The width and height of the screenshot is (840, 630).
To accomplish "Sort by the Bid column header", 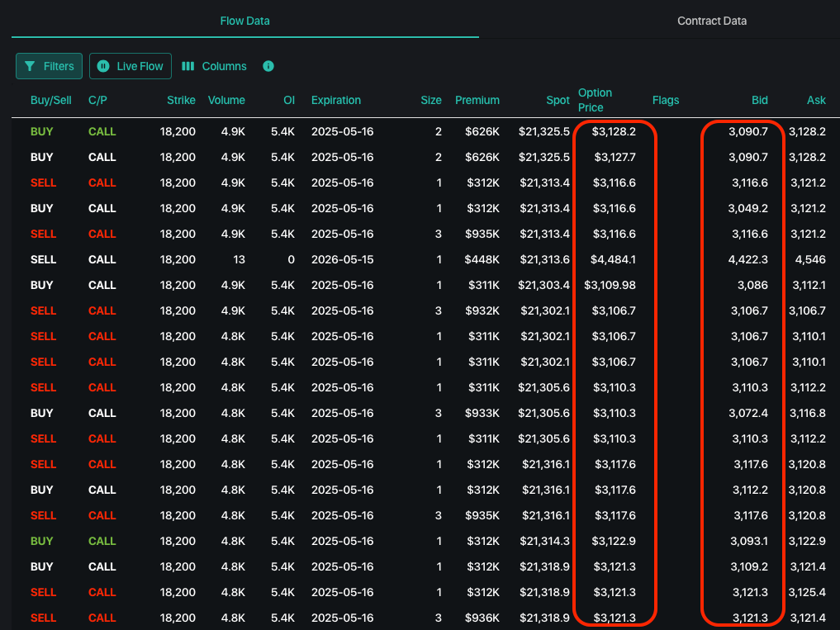I will point(760,100).
